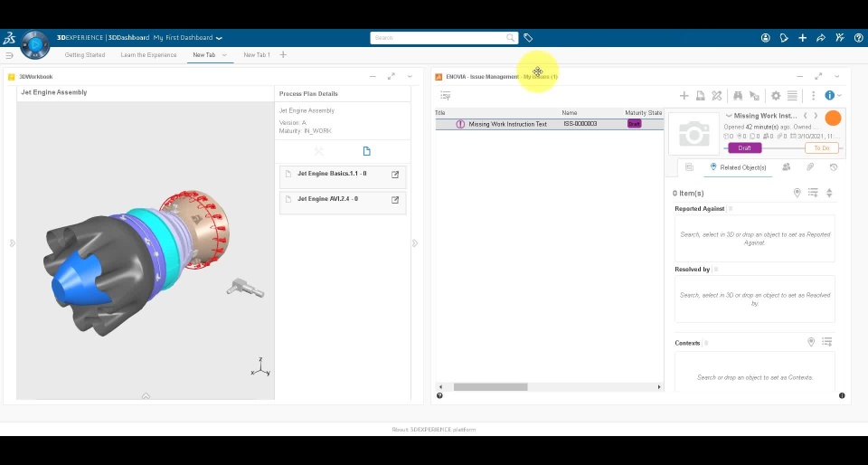Open the My First Dashboard dropdown
This screenshot has width=868, height=465.
[x=219, y=38]
